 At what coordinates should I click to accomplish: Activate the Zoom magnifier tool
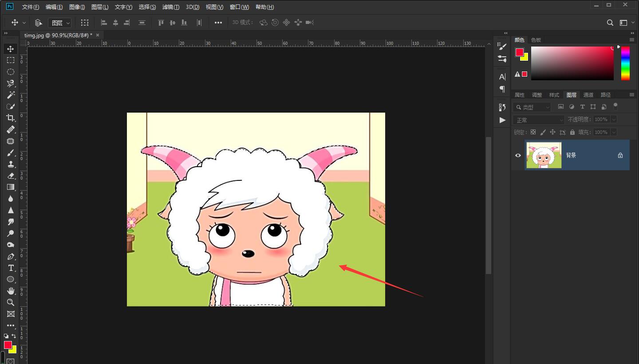(x=11, y=302)
